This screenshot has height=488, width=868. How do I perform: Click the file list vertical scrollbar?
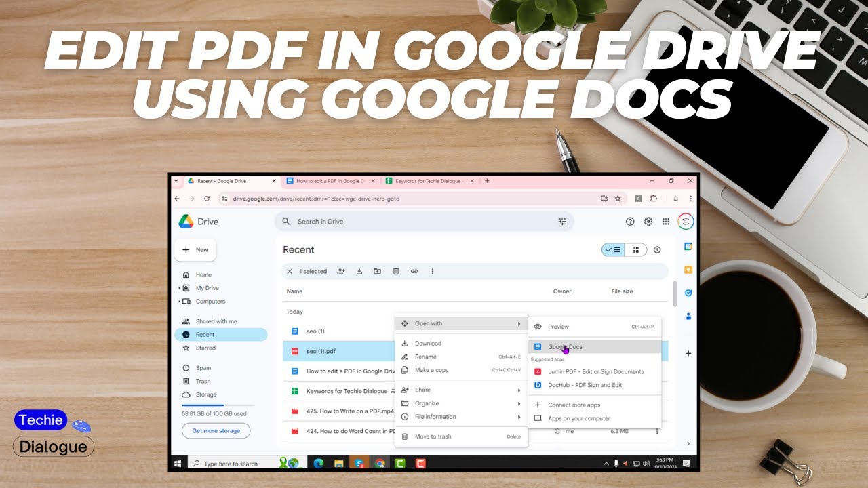pos(675,295)
